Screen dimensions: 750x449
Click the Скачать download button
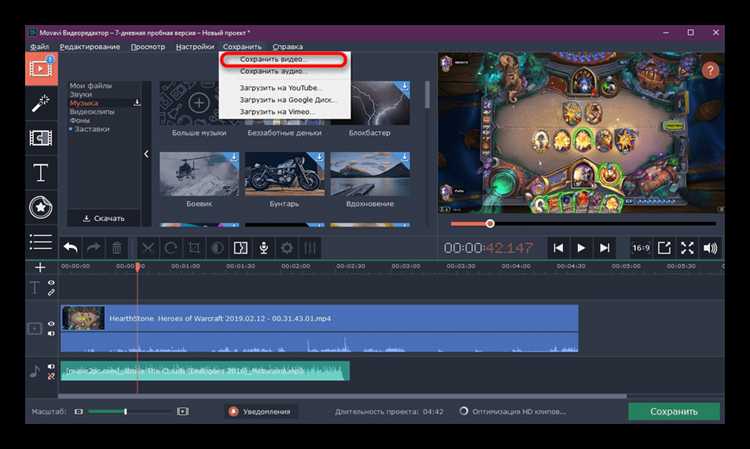click(x=104, y=219)
